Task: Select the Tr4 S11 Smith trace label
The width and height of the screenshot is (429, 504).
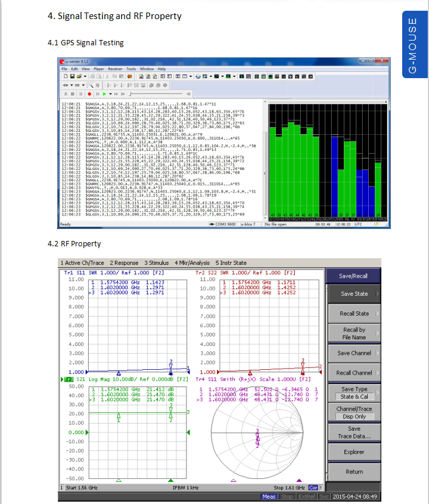Action: 253,379
